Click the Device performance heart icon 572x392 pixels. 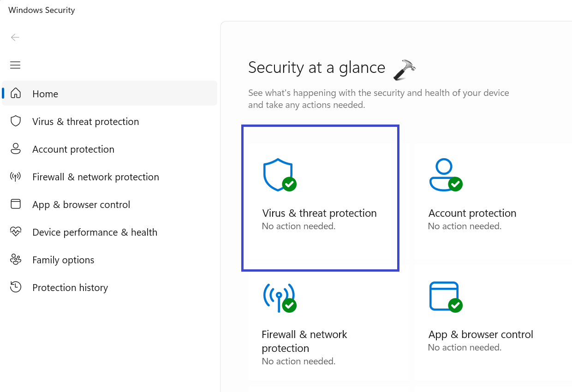coord(16,232)
